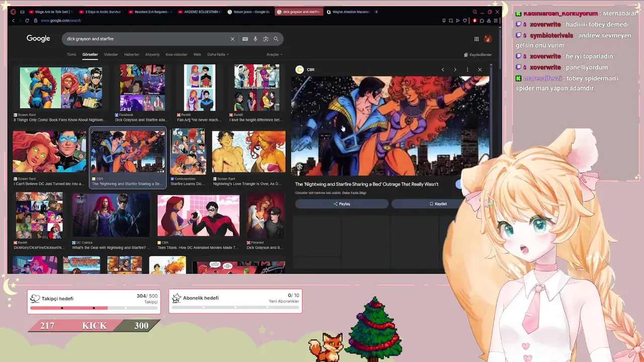Viewport: 644px width, 362px height.
Task: Open the Google apps grid
Action: coord(476,39)
